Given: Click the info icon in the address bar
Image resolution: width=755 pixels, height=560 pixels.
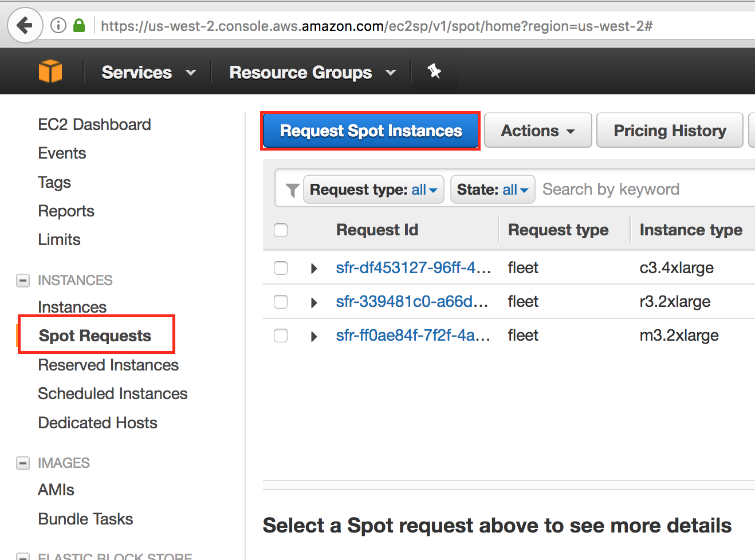Looking at the screenshot, I should coord(58,25).
